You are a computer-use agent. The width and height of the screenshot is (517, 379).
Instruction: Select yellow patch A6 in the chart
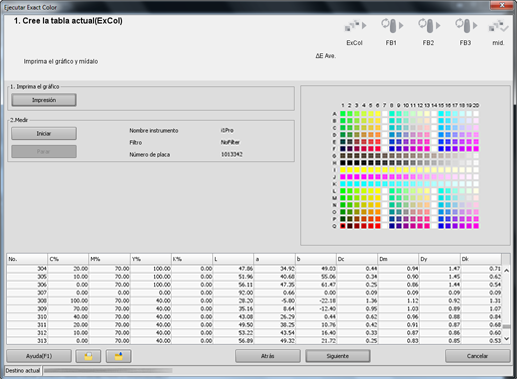378,114
